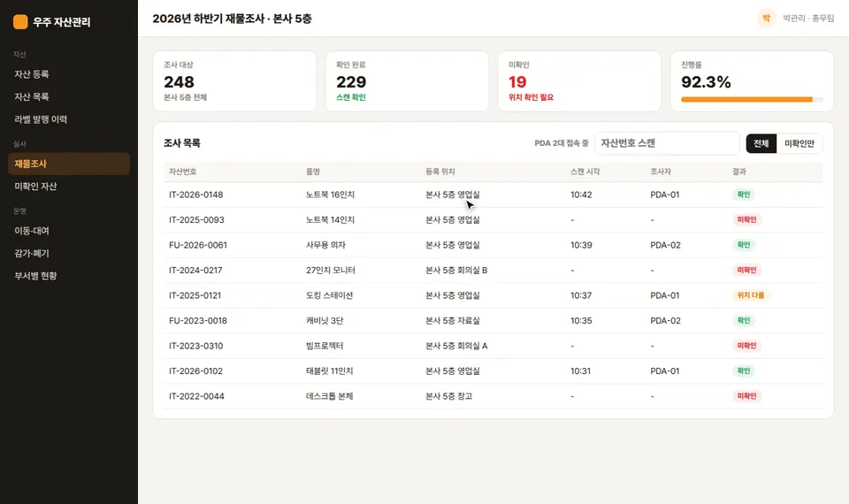Click 미확인 badge for IT-2025-0093

746,220
